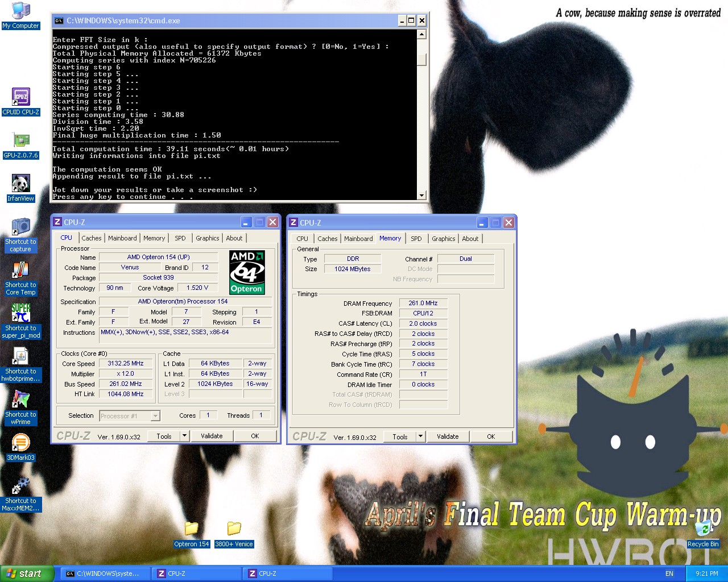Open Caches tab in left CPU-Z window
Image resolution: width=728 pixels, height=582 pixels.
91,238
